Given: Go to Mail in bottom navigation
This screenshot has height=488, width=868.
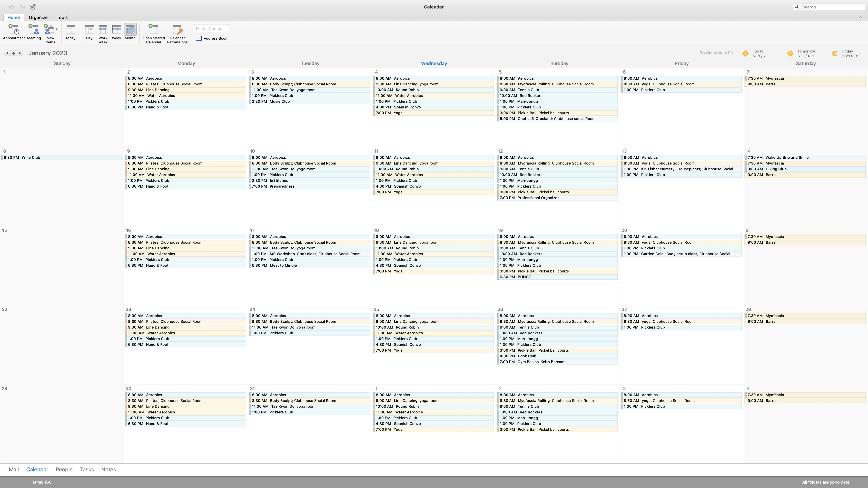Looking at the screenshot, I should pyautogui.click(x=14, y=470).
